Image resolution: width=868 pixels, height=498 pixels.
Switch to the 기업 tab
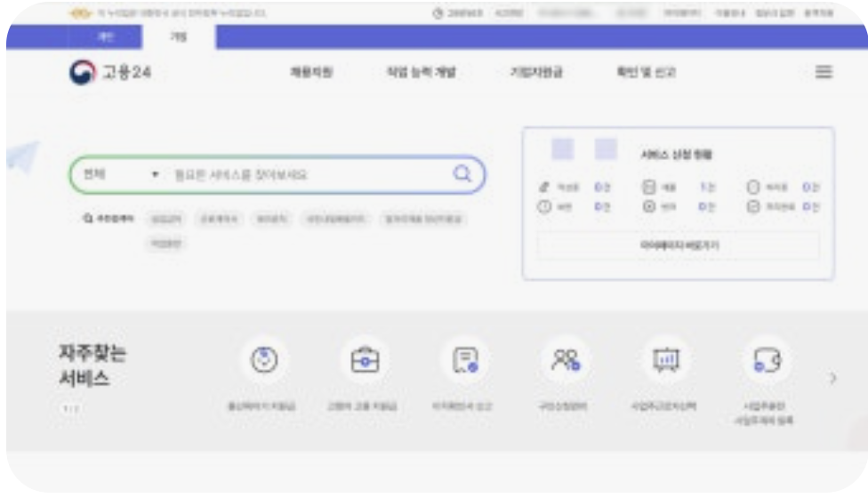coord(178,37)
